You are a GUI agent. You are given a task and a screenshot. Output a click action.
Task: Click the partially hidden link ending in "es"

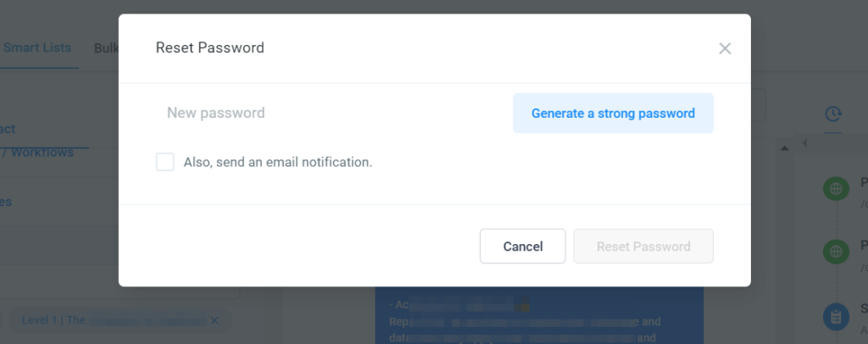pos(7,203)
